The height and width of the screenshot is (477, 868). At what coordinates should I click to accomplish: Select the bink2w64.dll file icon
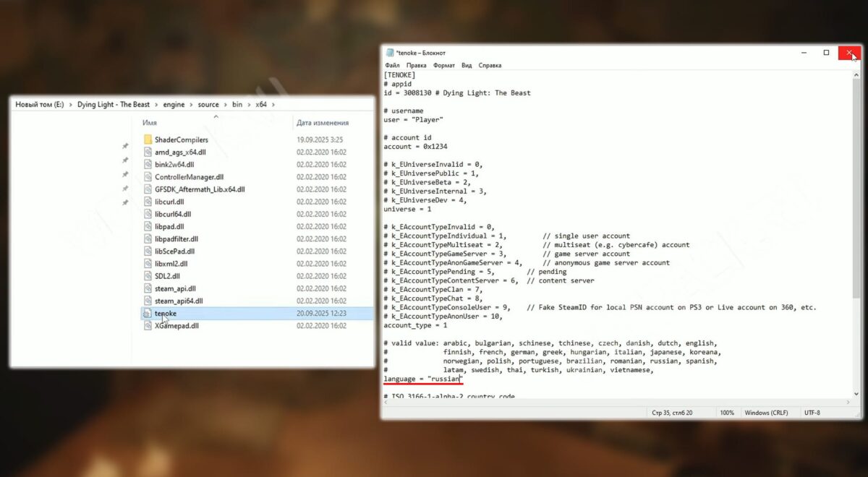(x=148, y=164)
